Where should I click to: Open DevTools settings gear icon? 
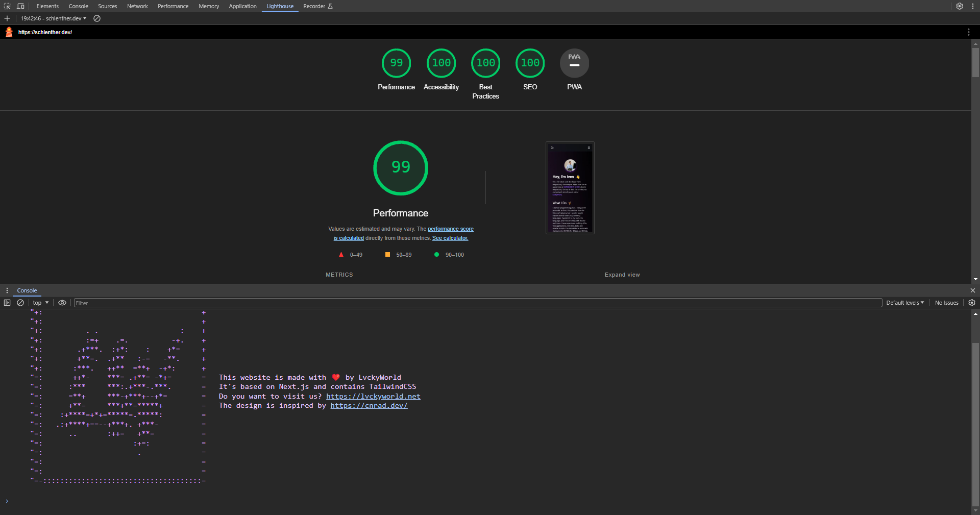point(960,6)
